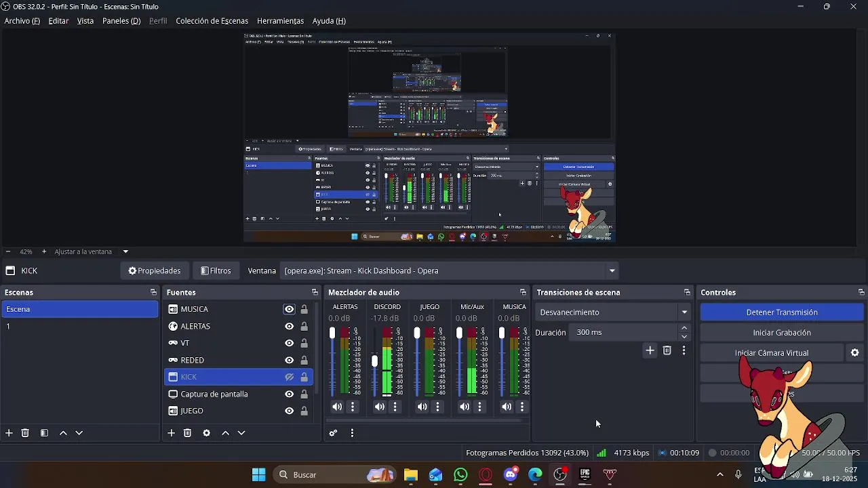Open DISCORD channel options menu
Viewport: 868px width, 488px height.
395,407
